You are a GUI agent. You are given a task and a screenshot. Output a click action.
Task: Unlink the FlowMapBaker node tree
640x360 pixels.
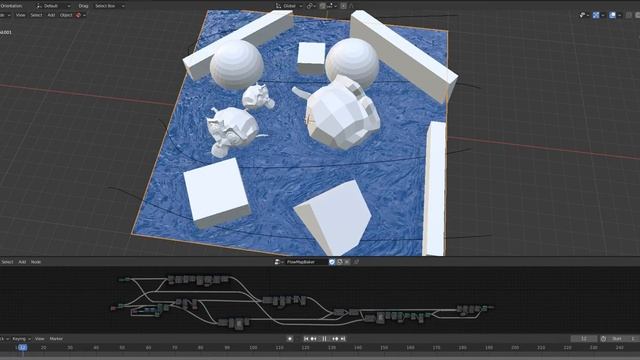(x=347, y=262)
